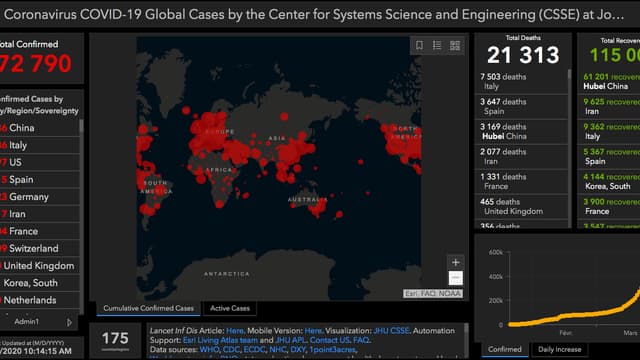Click the 5 367 recovered Spain entry

point(609,156)
